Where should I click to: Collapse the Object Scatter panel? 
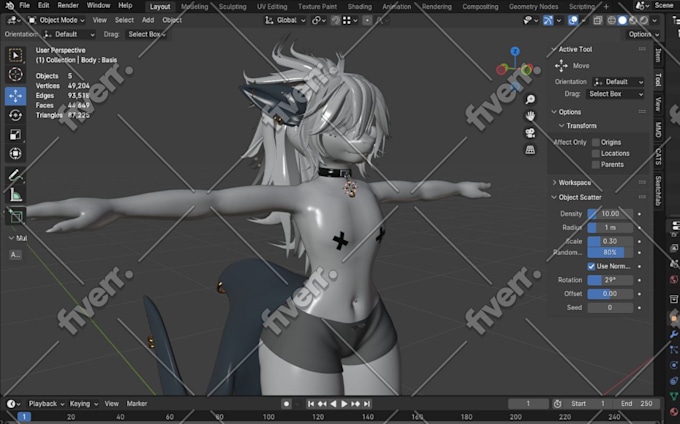[x=579, y=197]
